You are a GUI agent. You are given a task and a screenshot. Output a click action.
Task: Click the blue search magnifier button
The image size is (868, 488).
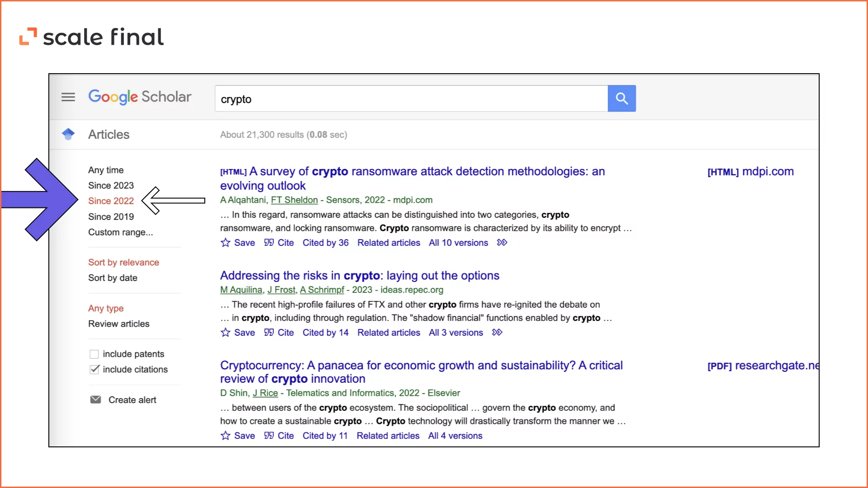coord(622,99)
